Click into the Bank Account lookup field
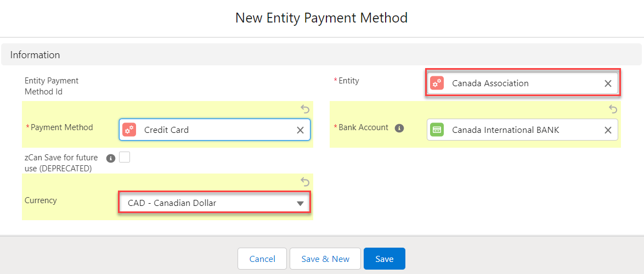The image size is (644, 274). (x=521, y=130)
